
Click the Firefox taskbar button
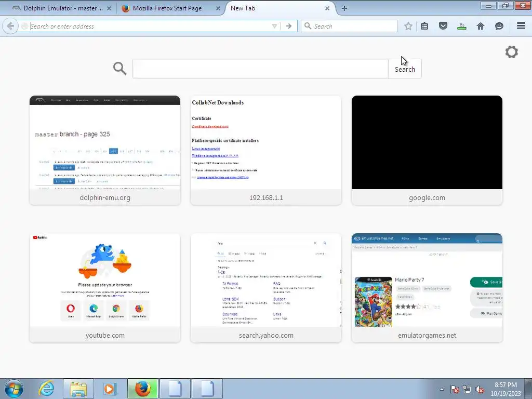pos(142,389)
